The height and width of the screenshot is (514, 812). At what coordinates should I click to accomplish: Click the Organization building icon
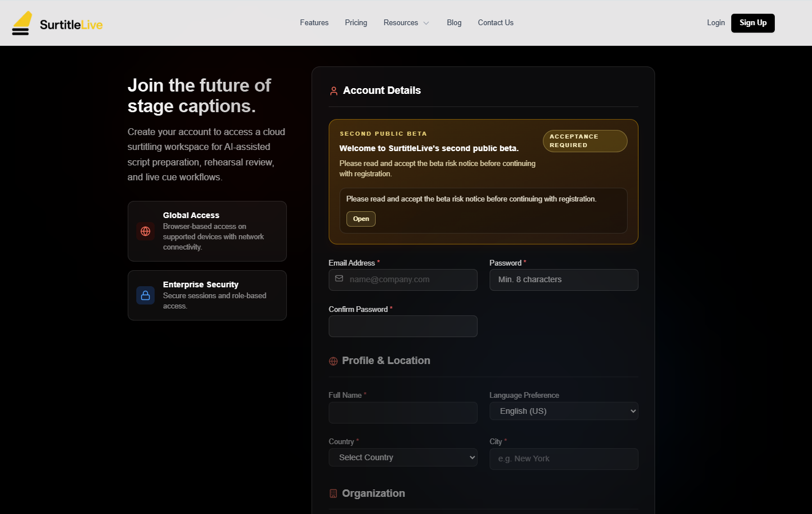333,493
